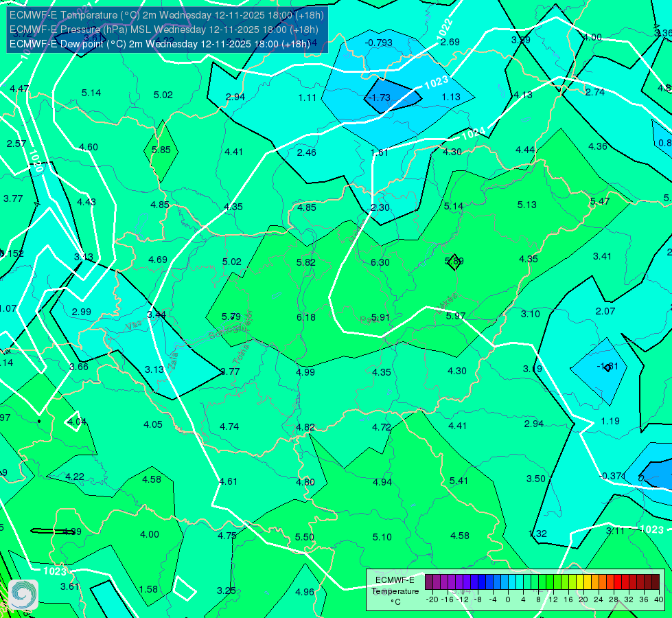Click the -1.73 temperature value
This screenshot has width=672, height=618.
[380, 98]
